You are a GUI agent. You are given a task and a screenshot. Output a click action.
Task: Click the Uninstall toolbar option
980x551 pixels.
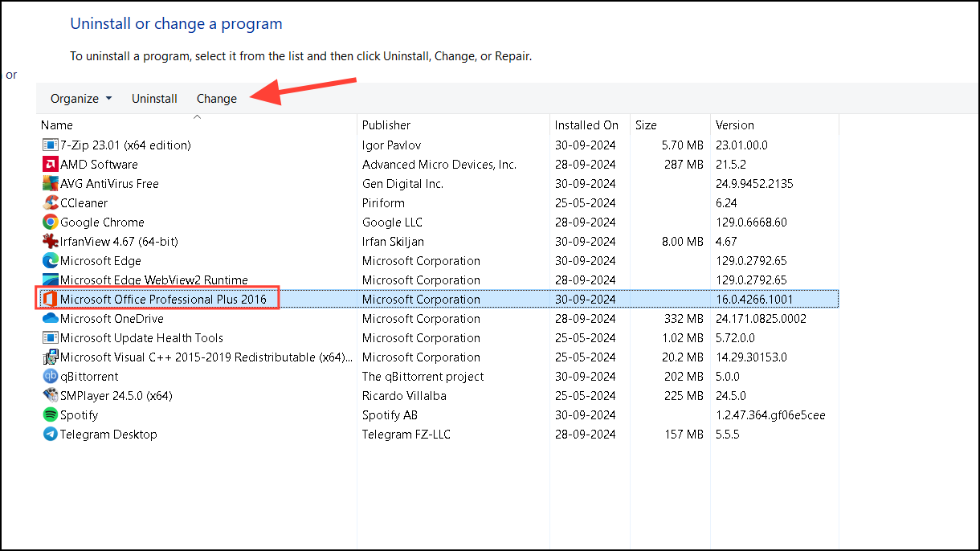(154, 98)
